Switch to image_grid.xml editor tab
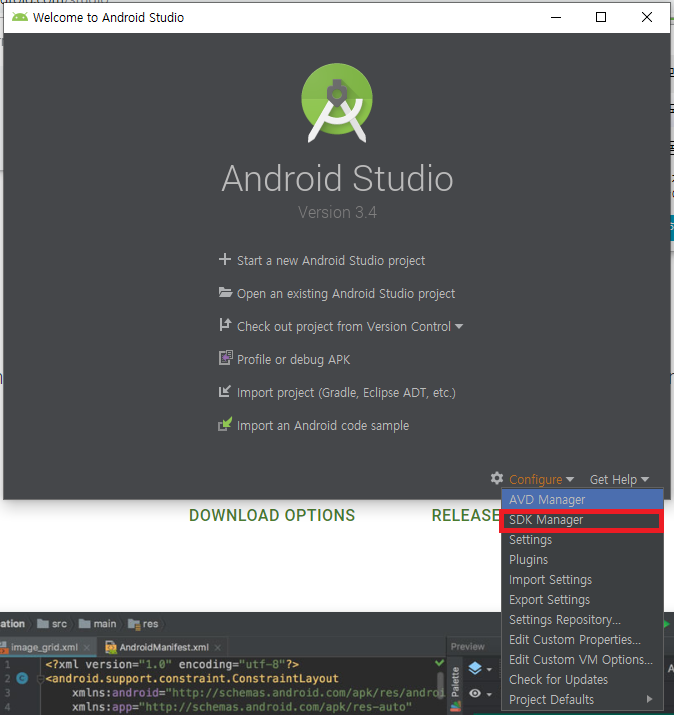 coord(44,648)
